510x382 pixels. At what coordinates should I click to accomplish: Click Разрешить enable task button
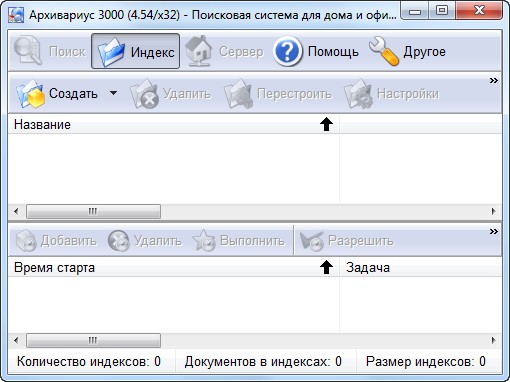pyautogui.click(x=347, y=241)
